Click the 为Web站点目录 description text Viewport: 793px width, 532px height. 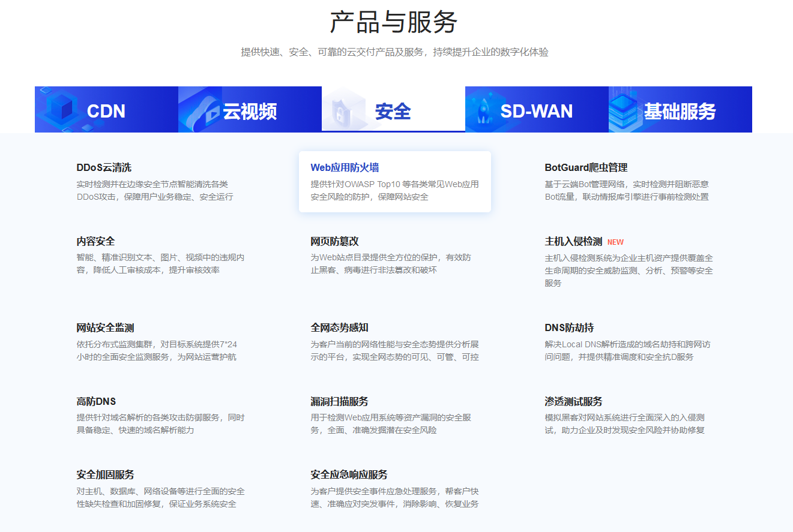tap(391, 264)
